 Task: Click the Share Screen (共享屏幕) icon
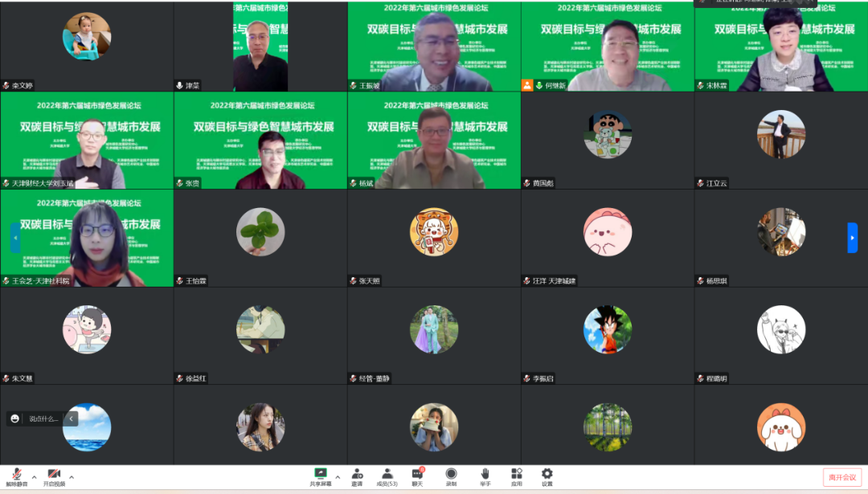pyautogui.click(x=321, y=475)
